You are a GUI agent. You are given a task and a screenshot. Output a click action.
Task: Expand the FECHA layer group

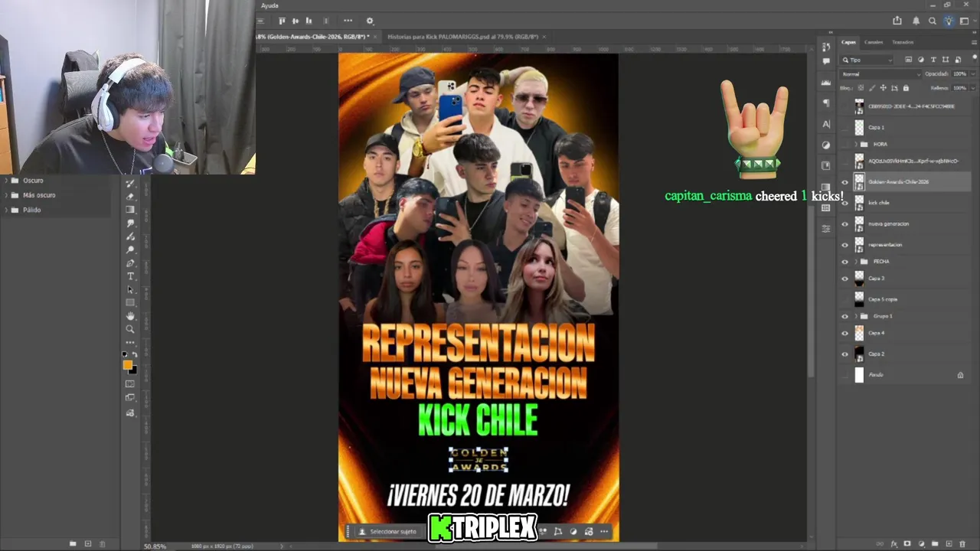point(856,262)
